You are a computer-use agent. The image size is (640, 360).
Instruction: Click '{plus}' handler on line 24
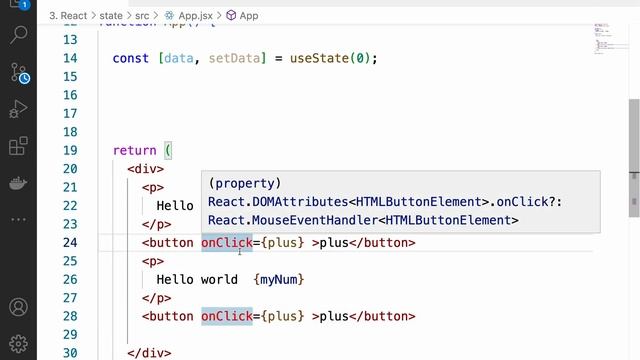click(282, 242)
